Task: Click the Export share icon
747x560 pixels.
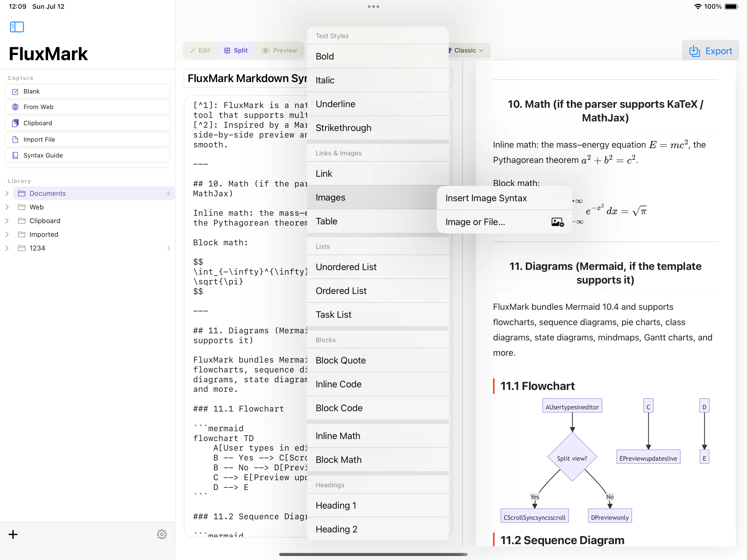Action: [694, 51]
